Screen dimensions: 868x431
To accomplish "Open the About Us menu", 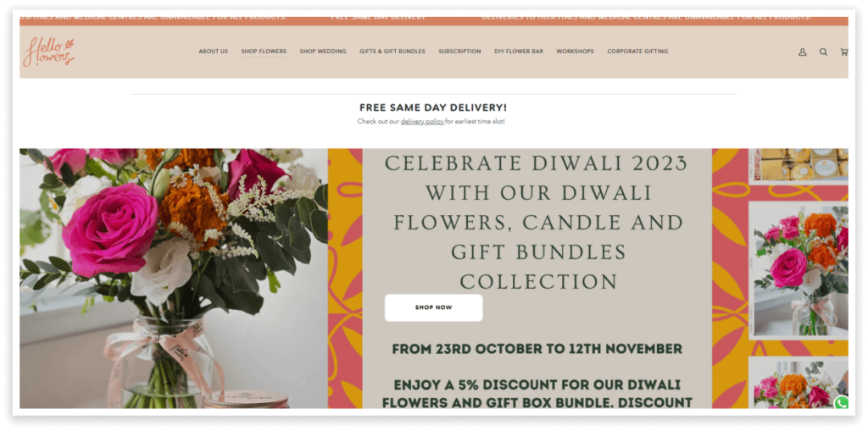I will 213,52.
